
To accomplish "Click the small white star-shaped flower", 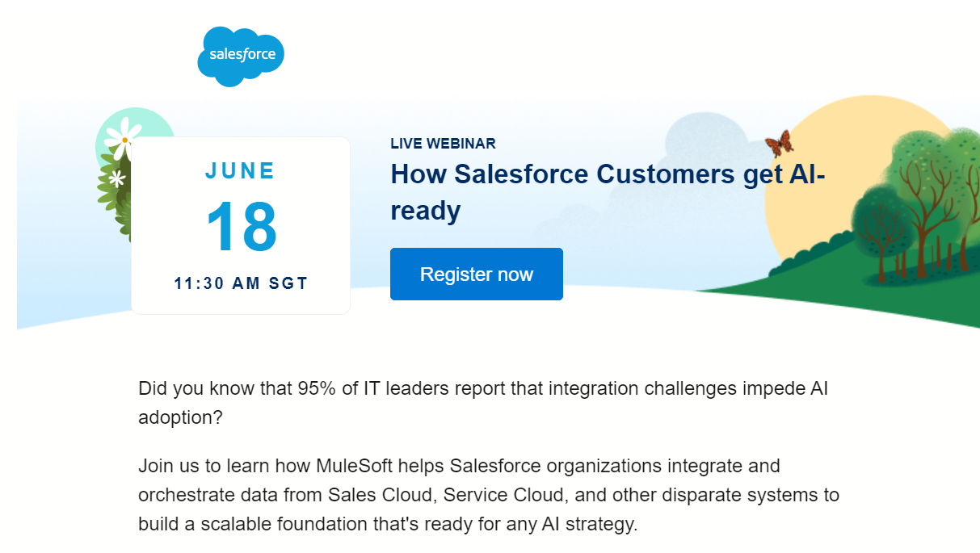I will click(x=118, y=178).
